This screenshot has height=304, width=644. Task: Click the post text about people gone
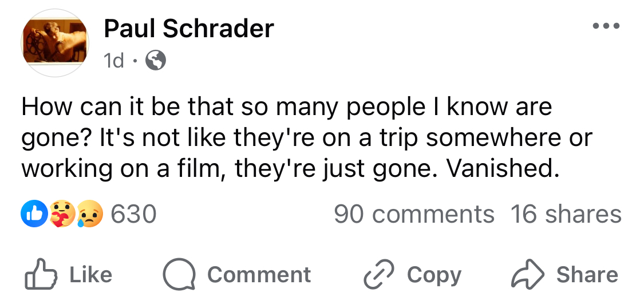(307, 137)
